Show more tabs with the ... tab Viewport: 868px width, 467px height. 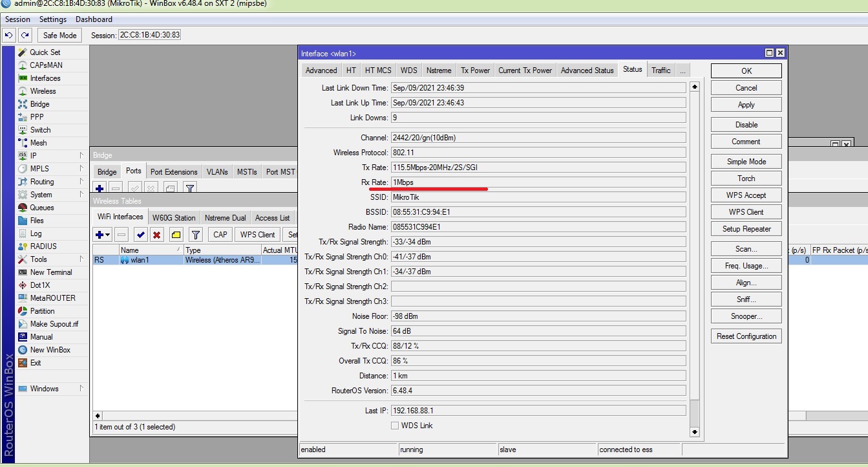[682, 71]
